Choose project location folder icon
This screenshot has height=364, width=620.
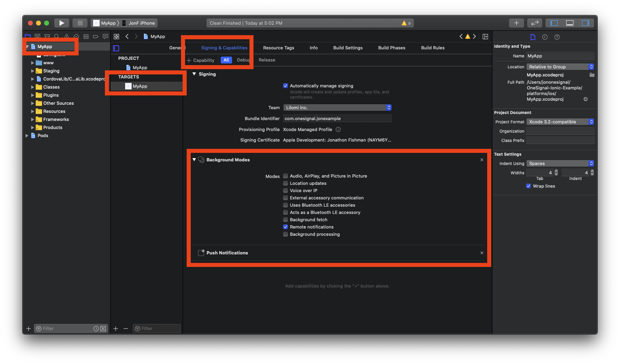592,75
